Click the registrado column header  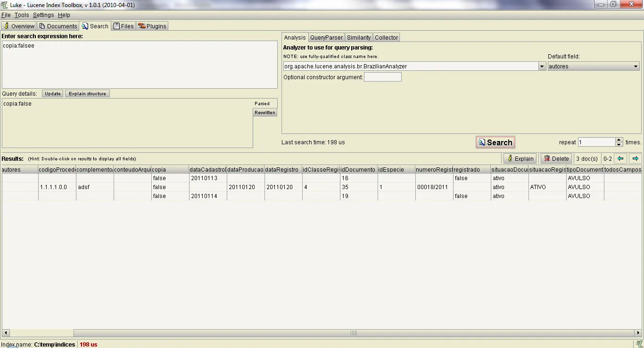[x=472, y=169]
